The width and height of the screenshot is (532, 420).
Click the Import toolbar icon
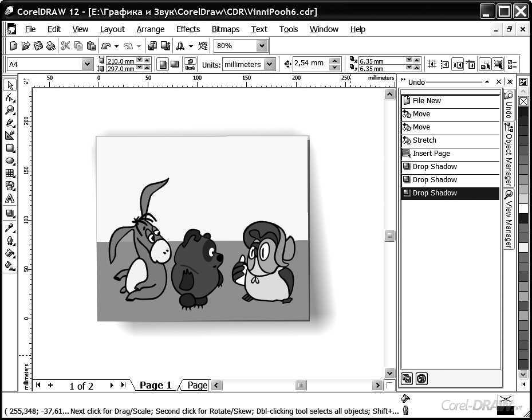point(152,45)
